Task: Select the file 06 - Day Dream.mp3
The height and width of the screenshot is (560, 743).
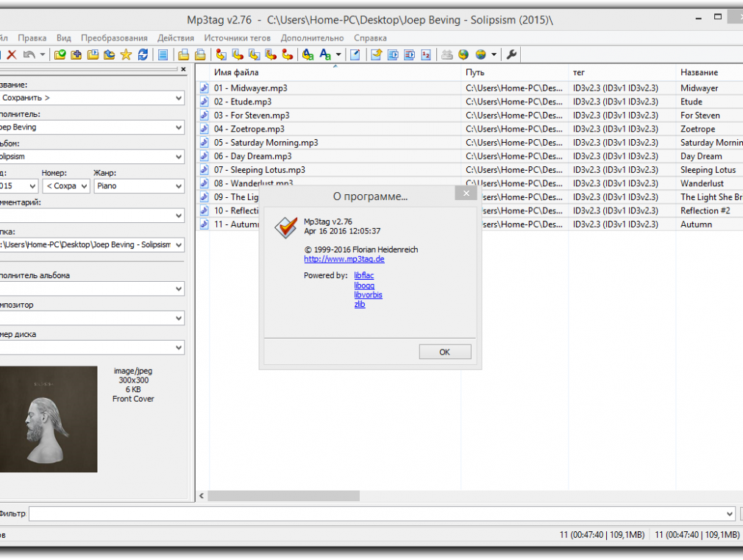Action: 252,156
